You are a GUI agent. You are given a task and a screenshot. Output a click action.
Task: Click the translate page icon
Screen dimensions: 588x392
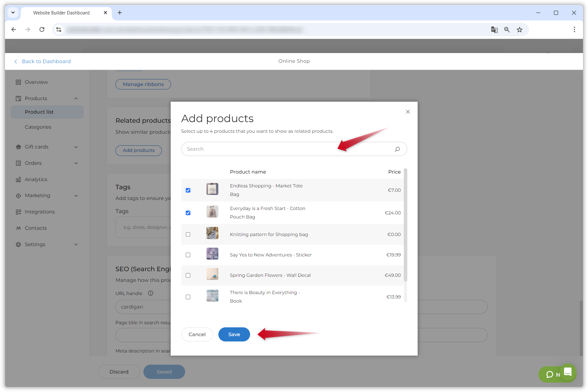(494, 30)
